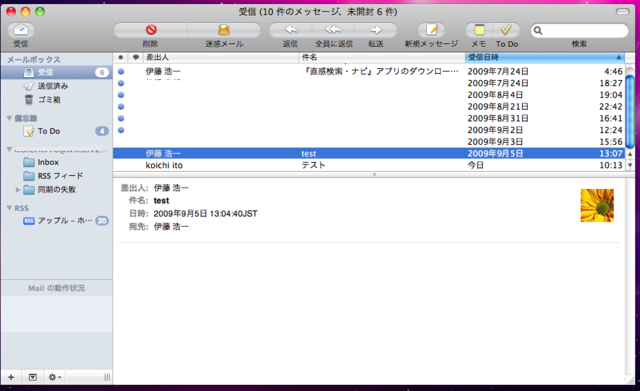Viewport: 640px width, 391px height.
Task: Collapse the 備忘録 section triangle
Action: click(x=9, y=118)
